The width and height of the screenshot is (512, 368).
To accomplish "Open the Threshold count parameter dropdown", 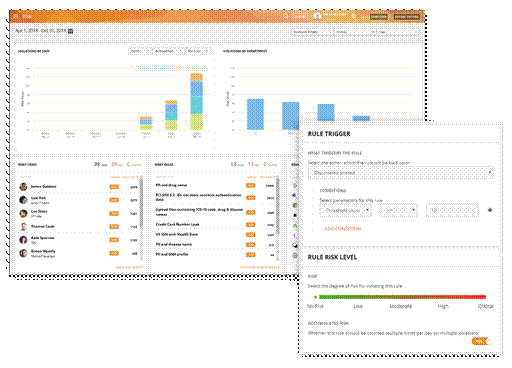I will tap(345, 210).
